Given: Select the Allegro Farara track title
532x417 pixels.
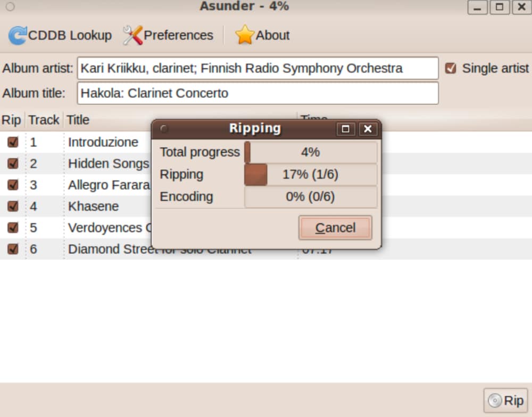Looking at the screenshot, I should coord(109,185).
